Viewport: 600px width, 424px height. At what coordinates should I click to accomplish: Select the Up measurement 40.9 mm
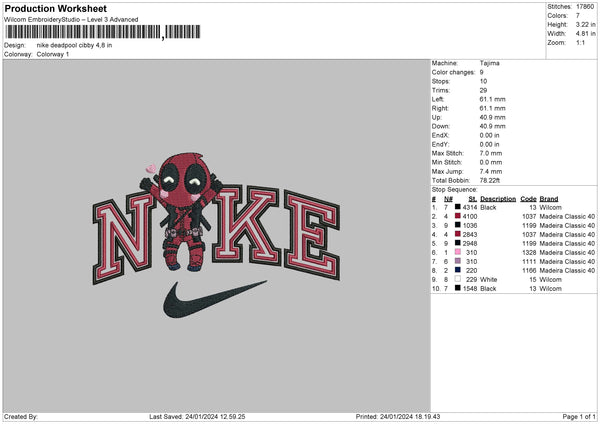click(492, 117)
